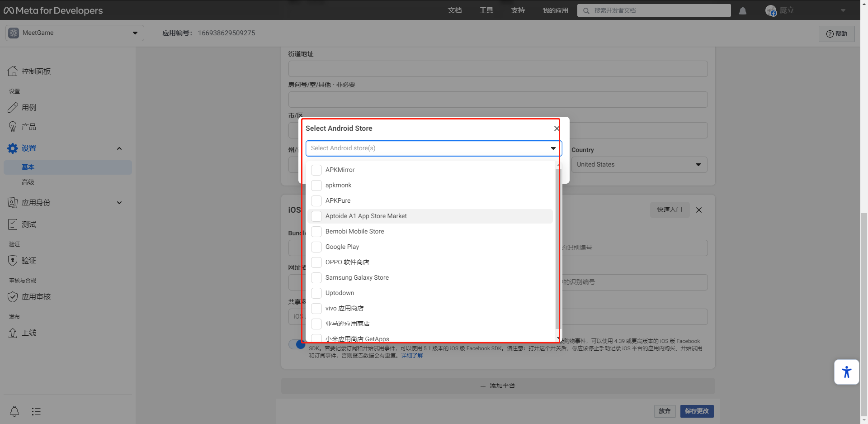Check the Uptodown checkbox

[x=316, y=293]
